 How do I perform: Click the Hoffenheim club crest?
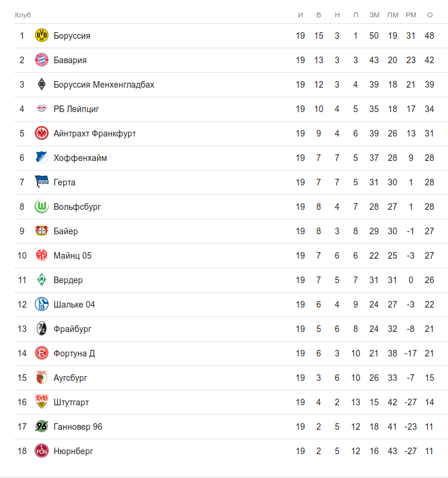click(42, 158)
